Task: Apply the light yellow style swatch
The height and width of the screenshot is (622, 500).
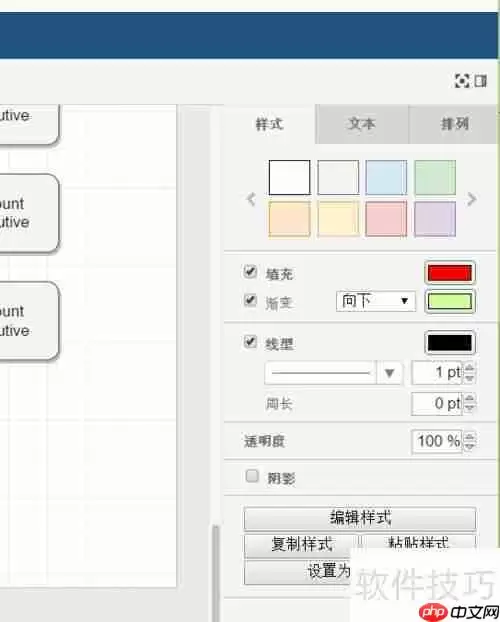Action: tap(338, 219)
